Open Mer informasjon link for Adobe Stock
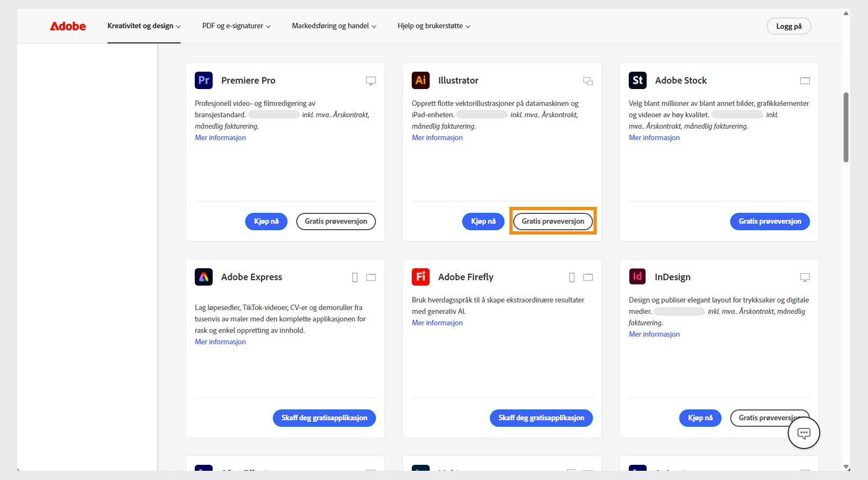 tap(654, 138)
